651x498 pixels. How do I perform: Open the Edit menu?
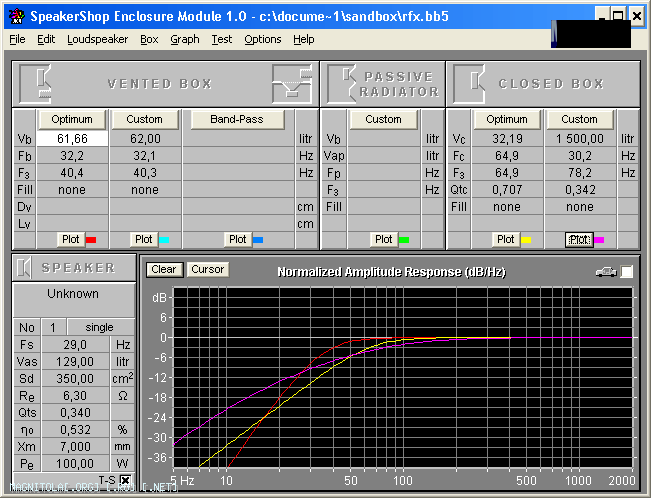coord(46,39)
